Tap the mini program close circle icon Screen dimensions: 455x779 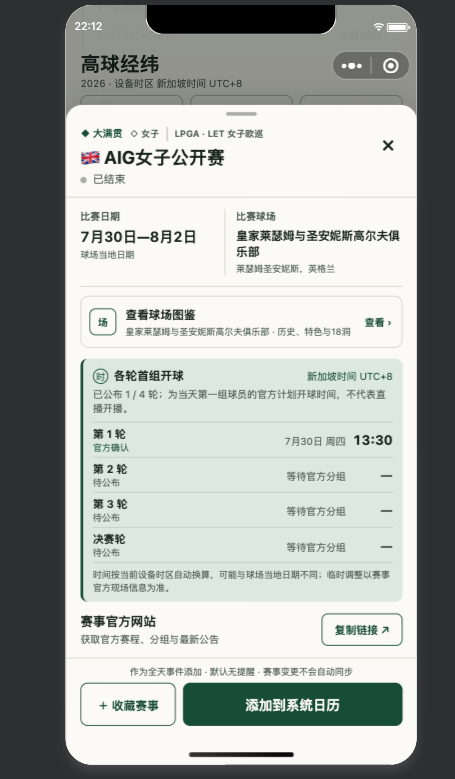click(391, 66)
